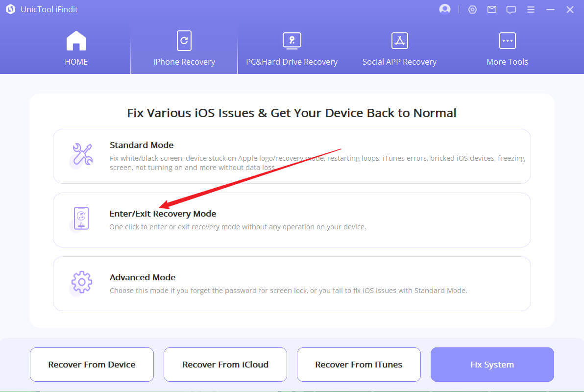Switch to the iPhone Recovery tab
The height and width of the screenshot is (392, 584).
pyautogui.click(x=184, y=49)
